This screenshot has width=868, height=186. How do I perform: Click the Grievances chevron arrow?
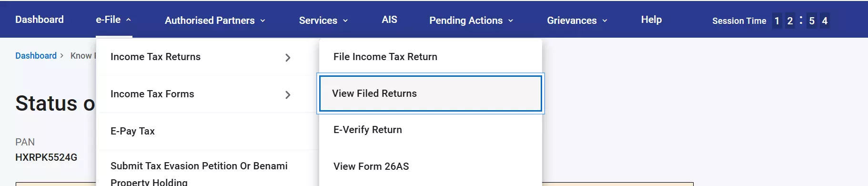[x=605, y=21]
